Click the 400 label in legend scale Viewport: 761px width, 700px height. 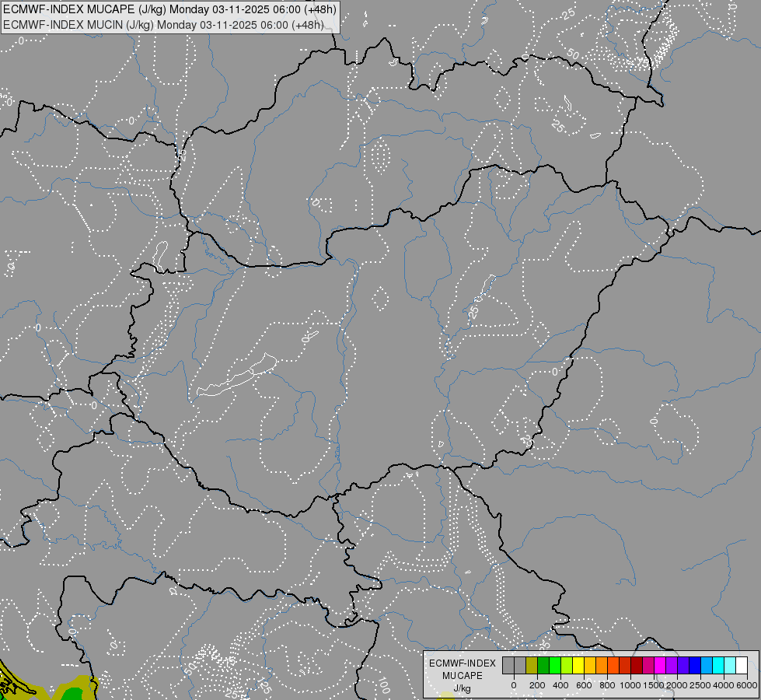click(x=560, y=685)
